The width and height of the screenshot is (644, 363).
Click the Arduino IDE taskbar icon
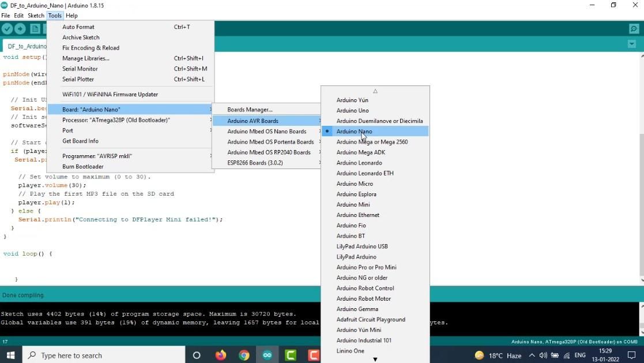268,355
